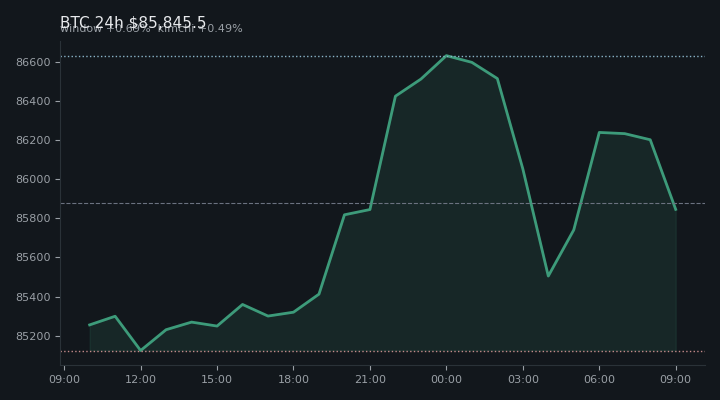Select the 15:00 time axis label
This screenshot has width=720, height=400.
[217, 379]
